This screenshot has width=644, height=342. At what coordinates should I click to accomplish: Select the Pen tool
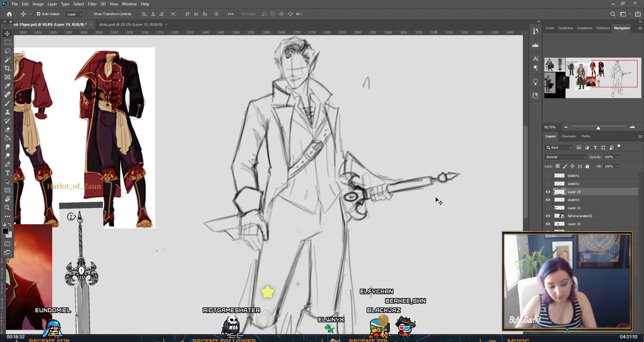[7, 164]
